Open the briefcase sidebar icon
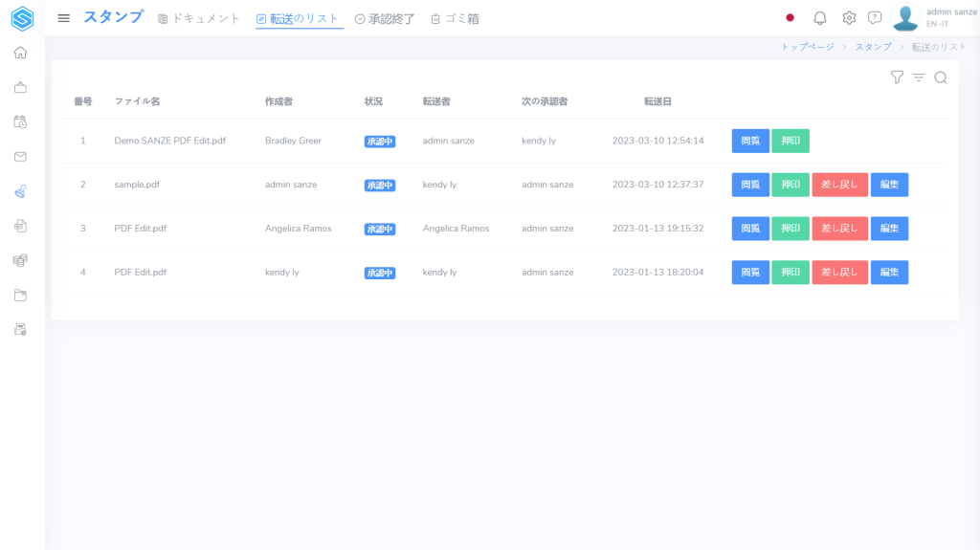The width and height of the screenshot is (980, 550). click(21, 87)
